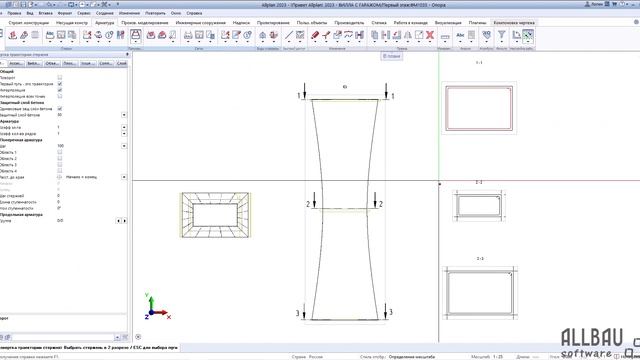
Task: Enable the Область 4 checkbox
Action: click(60, 171)
